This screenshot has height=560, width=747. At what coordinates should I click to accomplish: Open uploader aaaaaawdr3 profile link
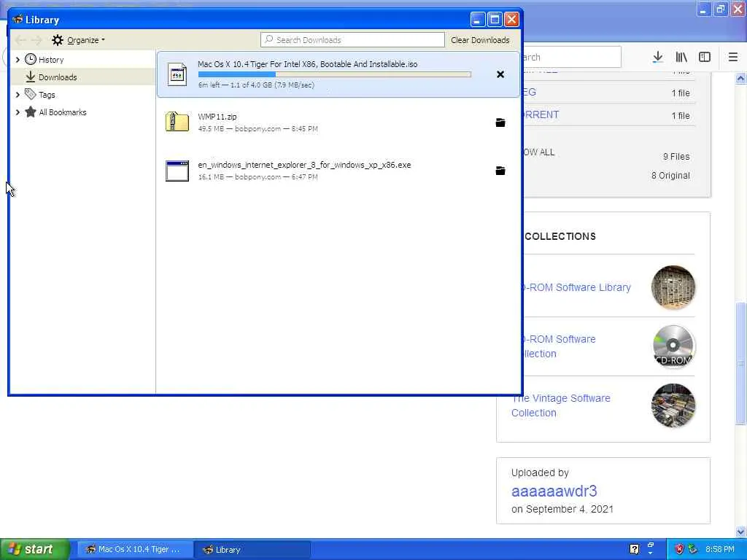point(554,491)
